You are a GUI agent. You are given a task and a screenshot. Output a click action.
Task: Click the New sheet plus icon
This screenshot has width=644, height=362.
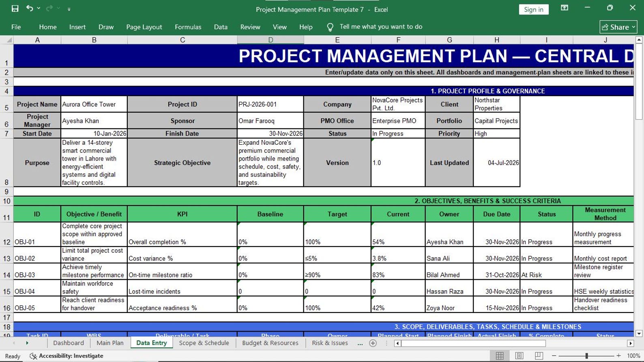373,343
